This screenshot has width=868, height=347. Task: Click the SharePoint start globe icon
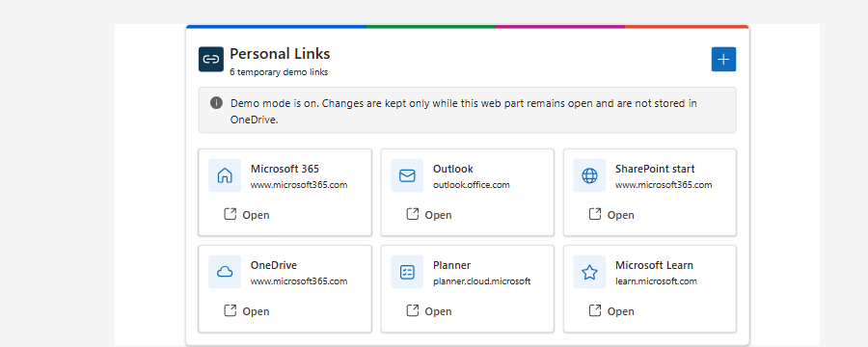(589, 175)
